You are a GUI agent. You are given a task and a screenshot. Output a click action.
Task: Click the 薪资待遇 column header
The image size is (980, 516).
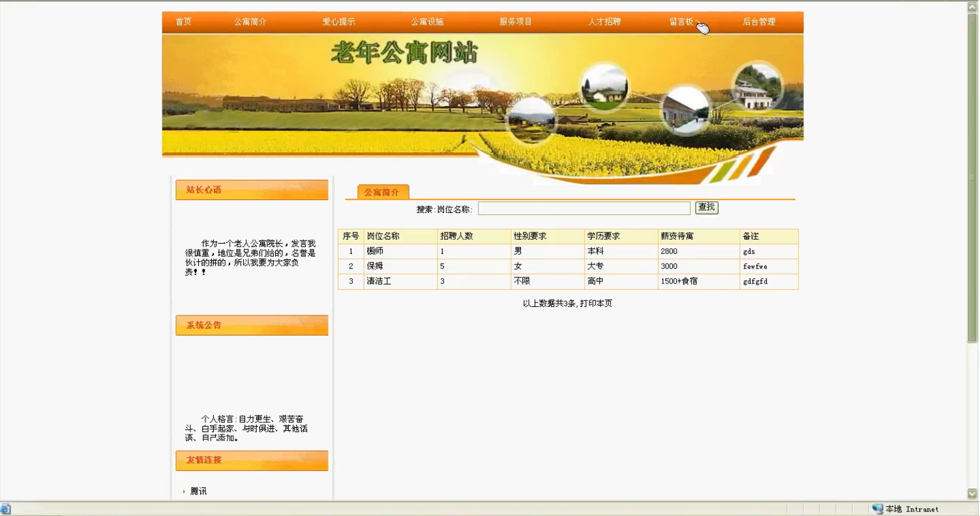(699, 236)
